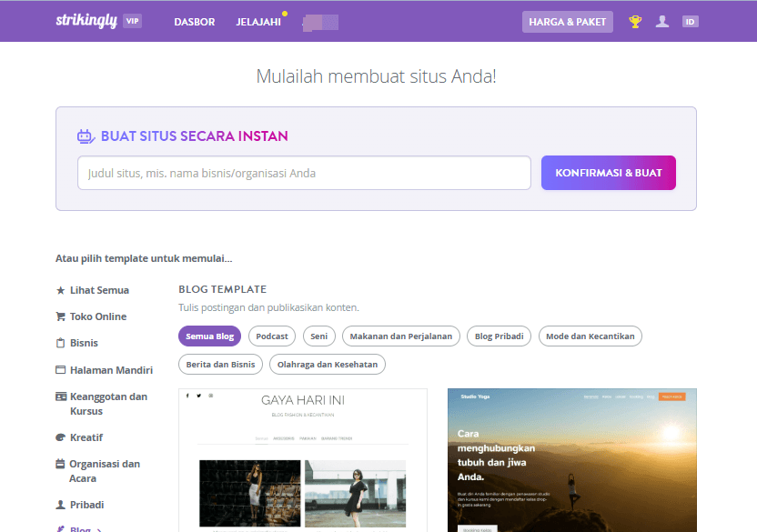Image resolution: width=757 pixels, height=532 pixels.
Task: Open the JELAJAHI menu
Action: tap(258, 22)
